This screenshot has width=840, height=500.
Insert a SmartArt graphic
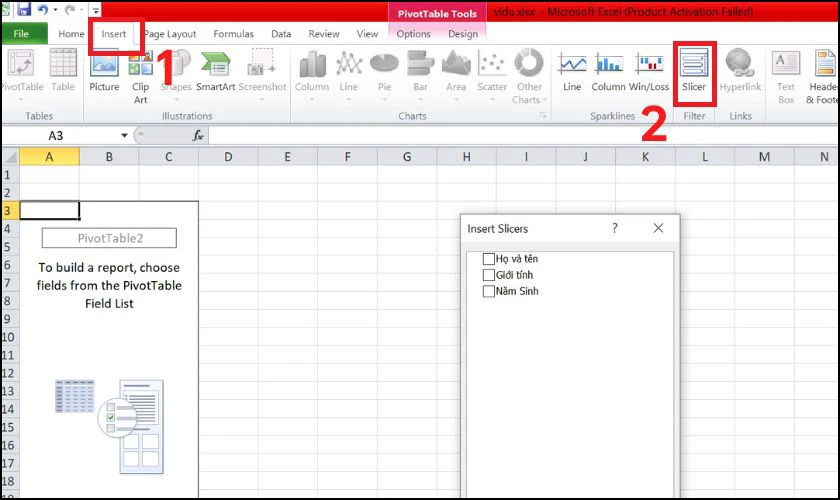coord(215,71)
